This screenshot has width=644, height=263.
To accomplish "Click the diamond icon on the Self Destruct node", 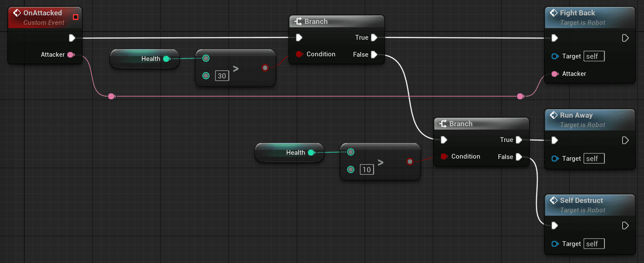I will pyautogui.click(x=553, y=200).
